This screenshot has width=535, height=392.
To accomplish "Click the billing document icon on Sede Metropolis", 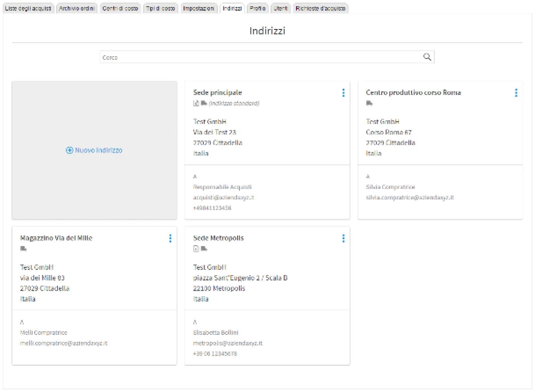I will tap(196, 249).
